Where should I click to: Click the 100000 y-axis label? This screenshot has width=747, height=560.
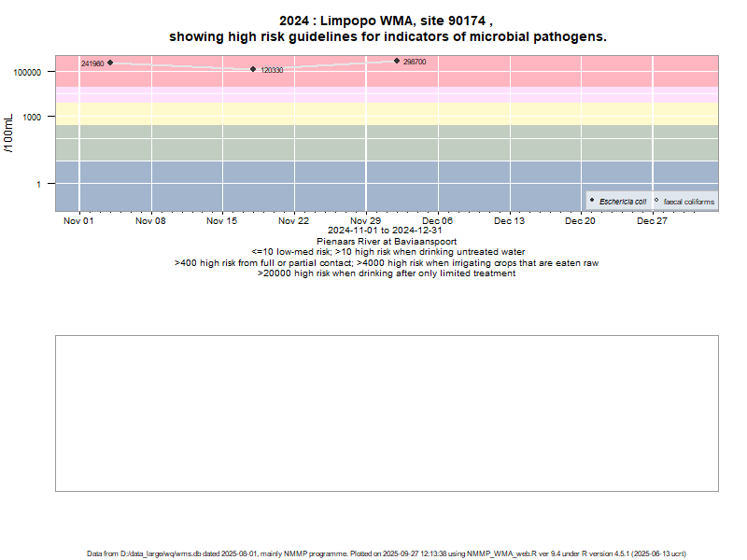pos(31,72)
